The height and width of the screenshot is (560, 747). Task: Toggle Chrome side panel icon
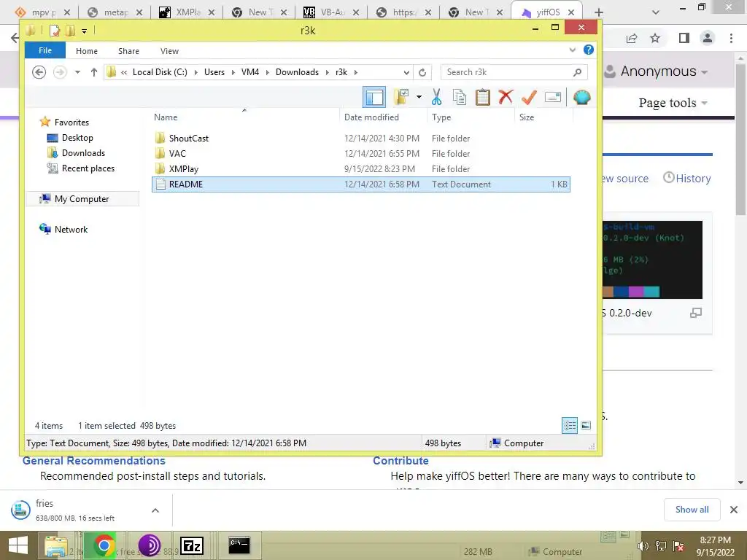pyautogui.click(x=684, y=38)
